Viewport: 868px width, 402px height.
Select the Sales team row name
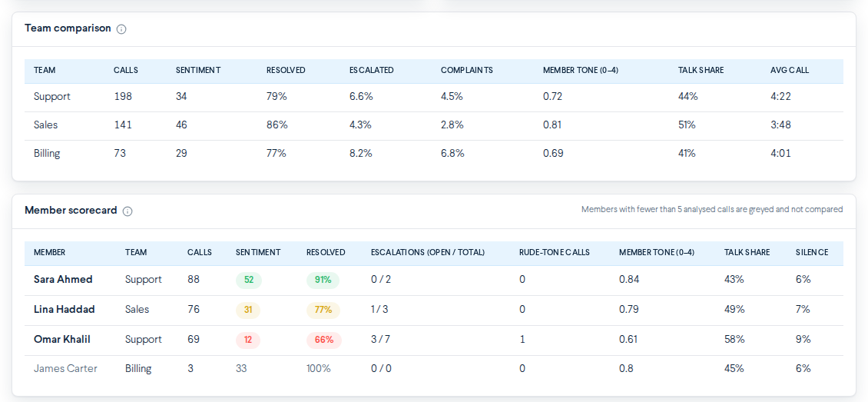pos(45,125)
